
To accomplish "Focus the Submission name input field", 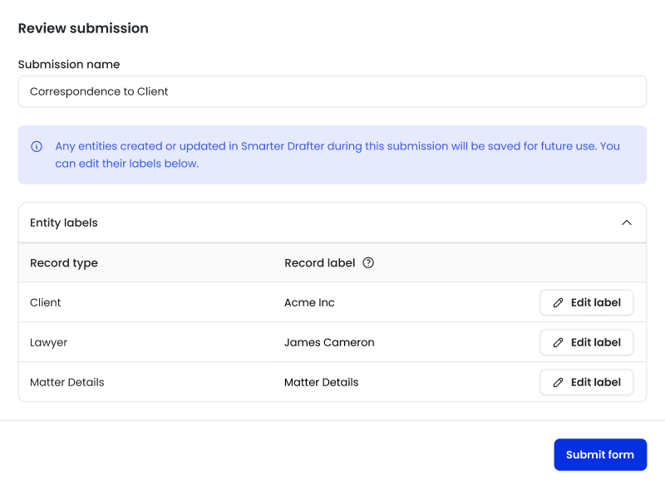I will (x=332, y=91).
